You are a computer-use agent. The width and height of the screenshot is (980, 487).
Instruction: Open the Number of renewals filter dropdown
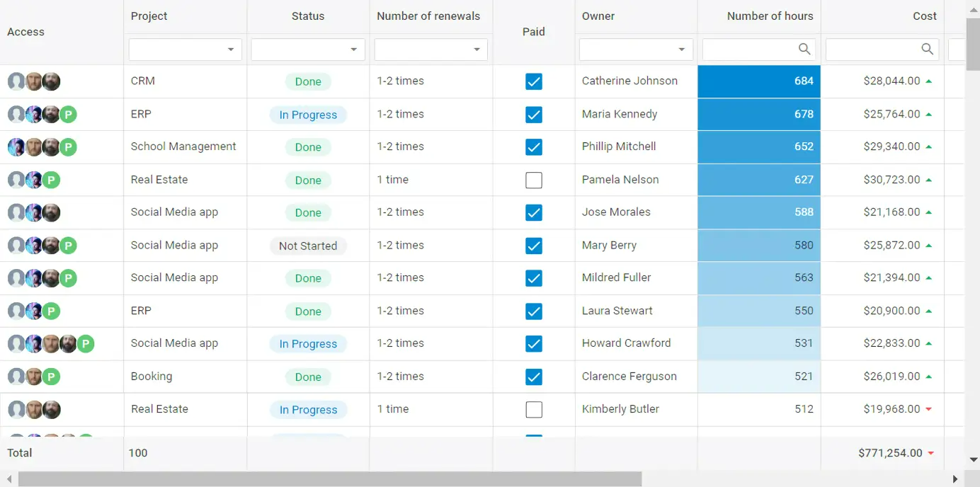pos(477,50)
